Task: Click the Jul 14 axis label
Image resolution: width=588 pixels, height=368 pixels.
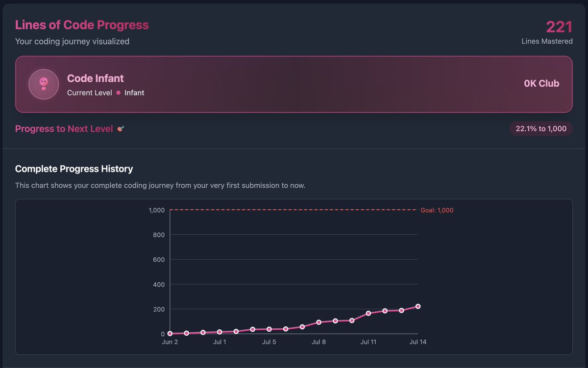Action: tap(418, 342)
